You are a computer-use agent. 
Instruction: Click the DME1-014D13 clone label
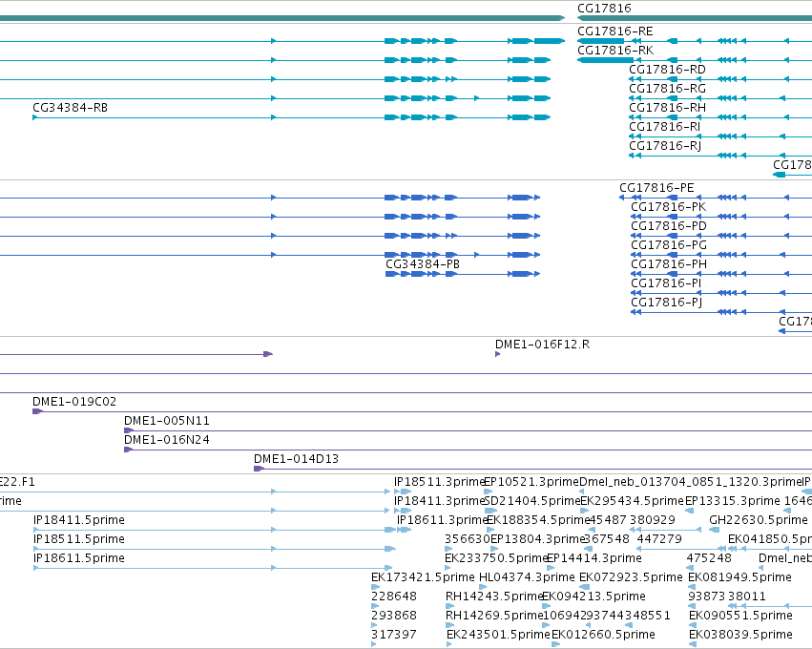click(x=296, y=459)
